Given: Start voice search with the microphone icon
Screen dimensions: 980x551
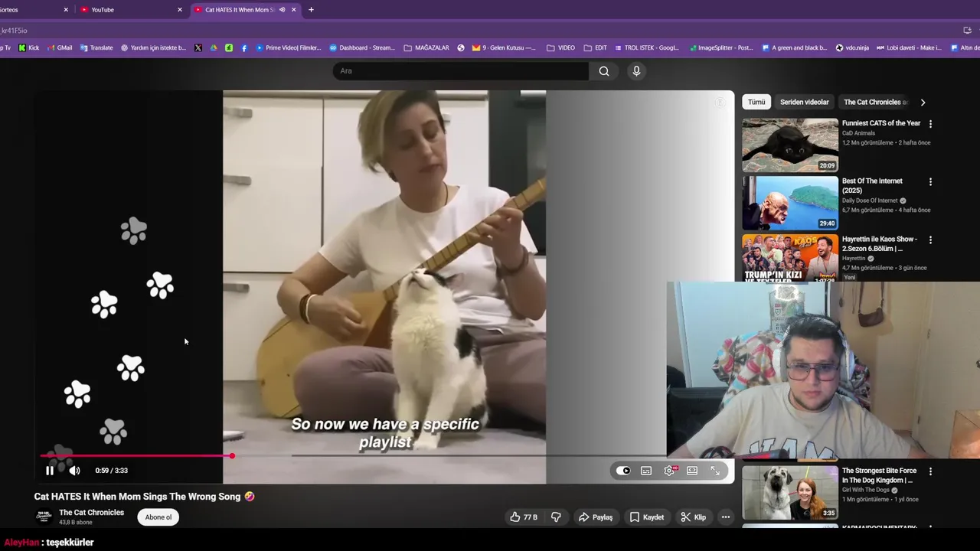Looking at the screenshot, I should click(x=636, y=71).
